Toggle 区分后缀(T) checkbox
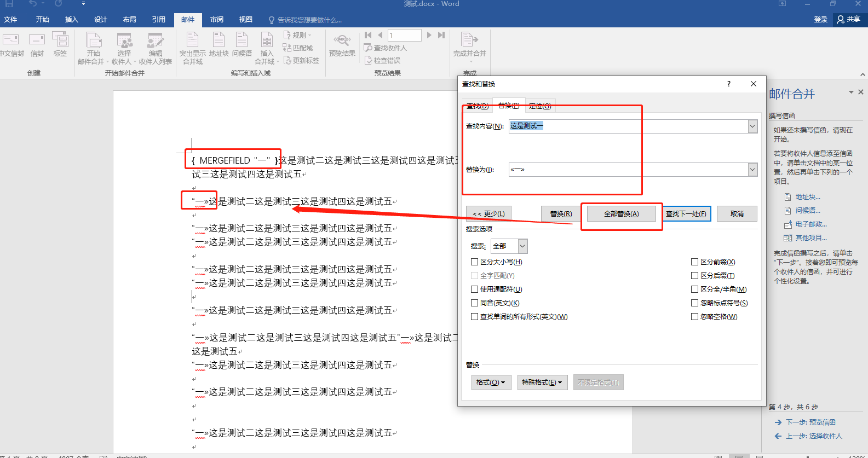Viewport: 868px width, 458px height. [694, 276]
